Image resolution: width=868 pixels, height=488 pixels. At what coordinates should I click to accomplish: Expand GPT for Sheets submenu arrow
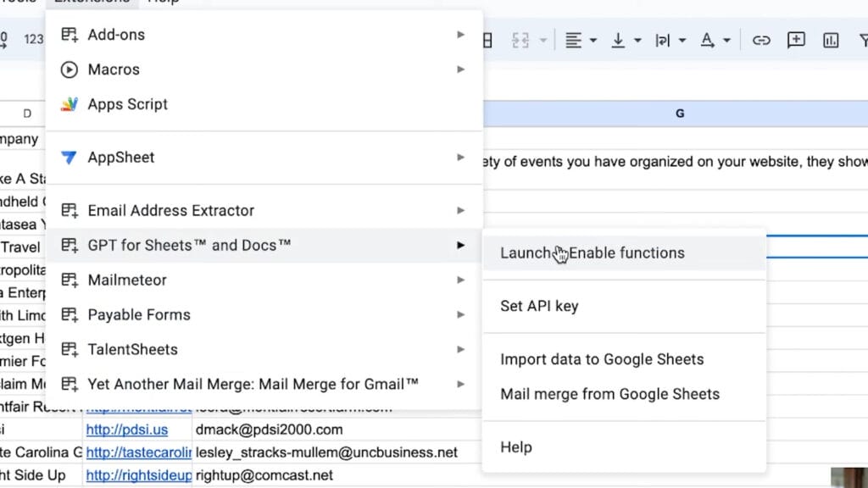460,245
